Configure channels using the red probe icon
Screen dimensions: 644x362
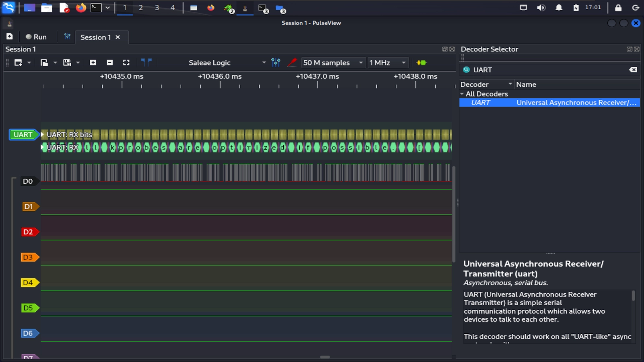coord(293,62)
